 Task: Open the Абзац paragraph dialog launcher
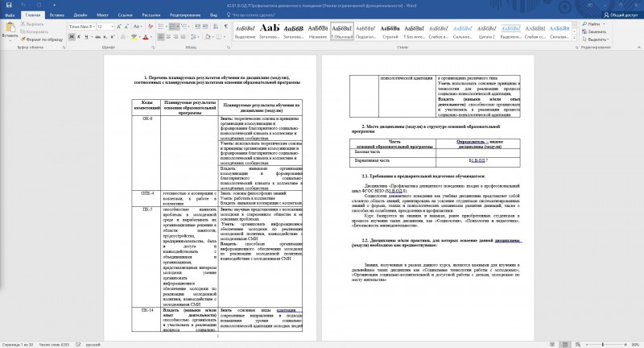click(x=229, y=48)
